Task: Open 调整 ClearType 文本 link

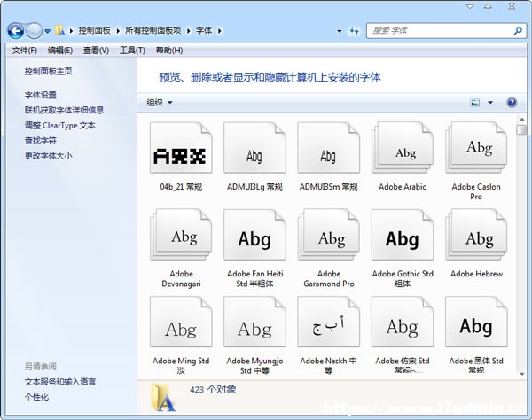Action: [59, 126]
